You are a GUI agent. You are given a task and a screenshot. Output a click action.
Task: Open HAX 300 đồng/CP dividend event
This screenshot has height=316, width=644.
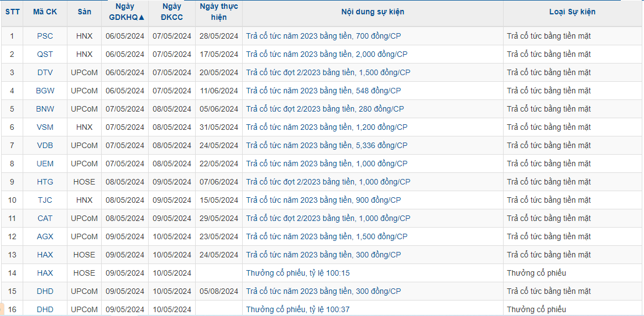pyautogui.click(x=323, y=255)
